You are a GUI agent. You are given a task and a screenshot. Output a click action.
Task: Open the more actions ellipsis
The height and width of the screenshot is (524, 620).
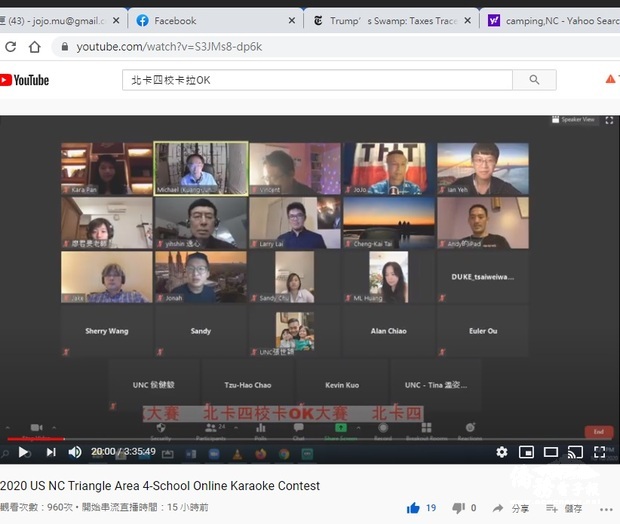click(x=606, y=510)
